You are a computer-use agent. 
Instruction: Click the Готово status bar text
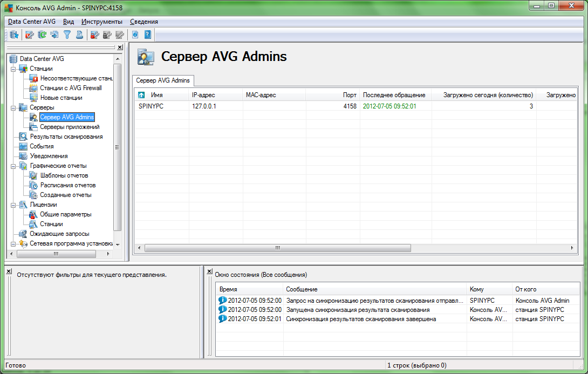16,365
